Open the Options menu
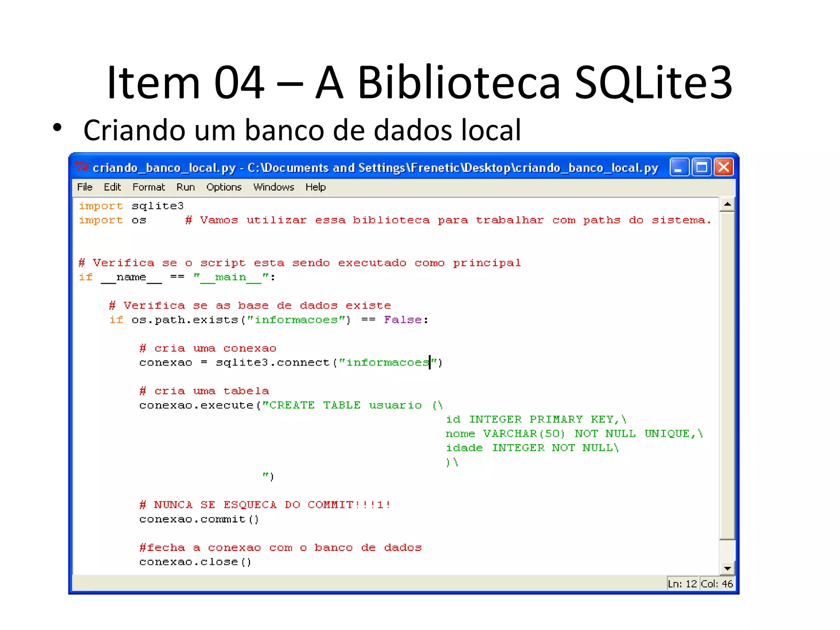 pyautogui.click(x=224, y=187)
